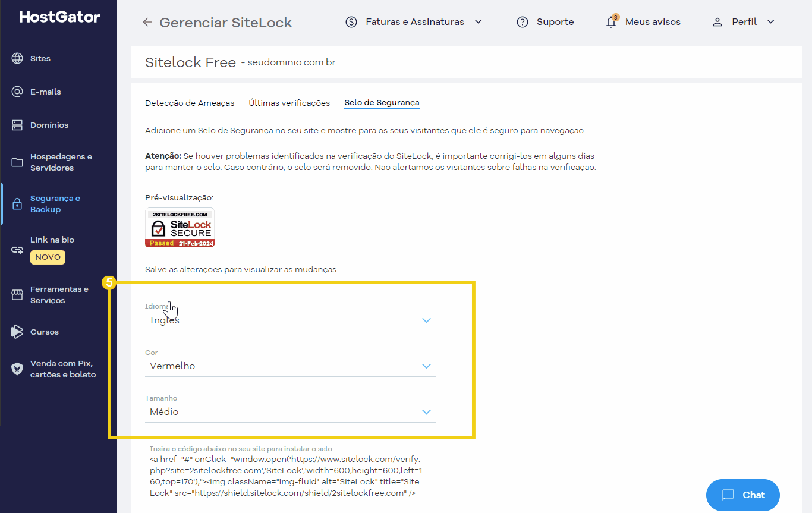This screenshot has width=812, height=513.
Task: Open Cursos in the sidebar
Action: point(45,332)
